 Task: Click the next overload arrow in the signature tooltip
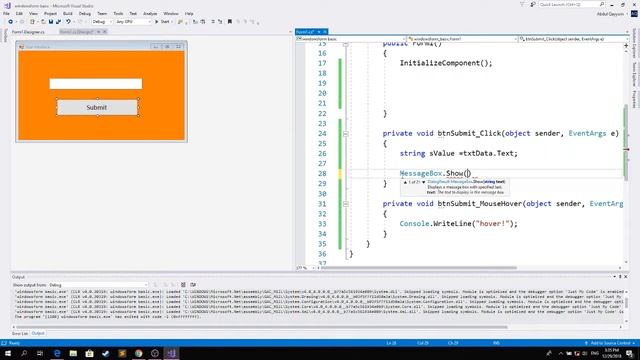click(423, 182)
